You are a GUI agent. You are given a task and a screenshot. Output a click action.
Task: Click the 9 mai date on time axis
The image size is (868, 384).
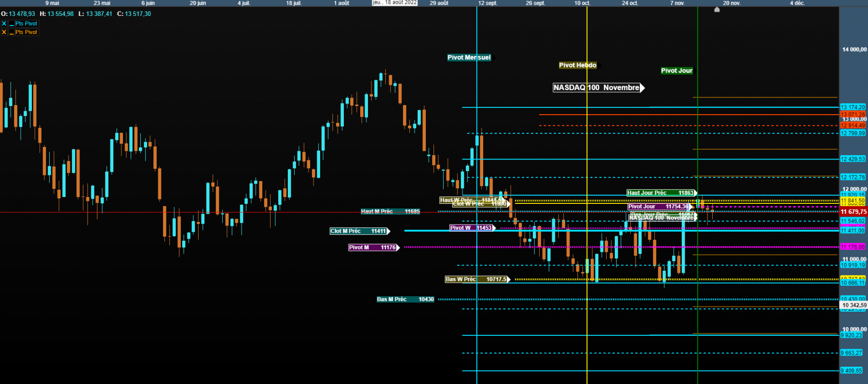52,3
